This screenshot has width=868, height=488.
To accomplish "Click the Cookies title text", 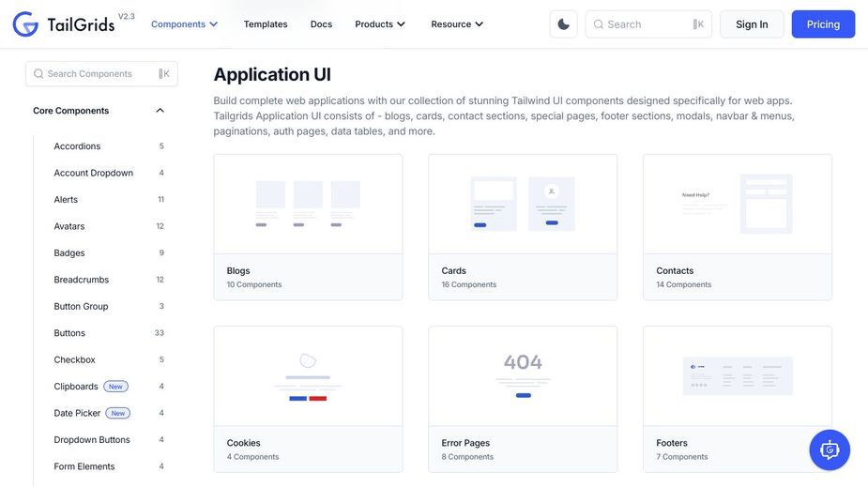I will (x=243, y=443).
